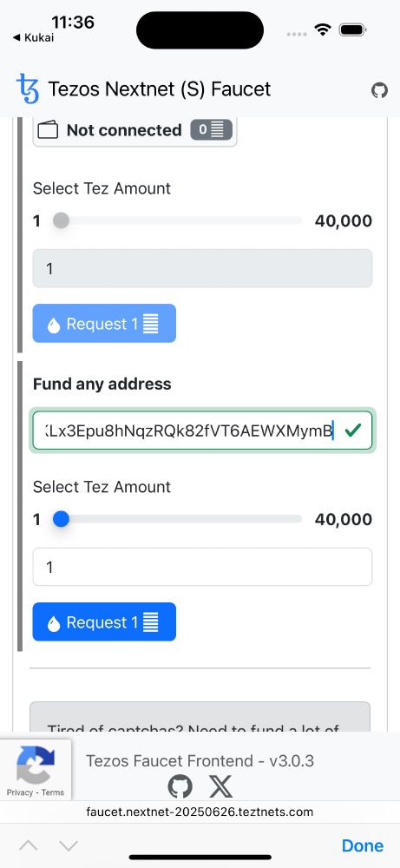Click the Not connected wallet button

coord(134,131)
